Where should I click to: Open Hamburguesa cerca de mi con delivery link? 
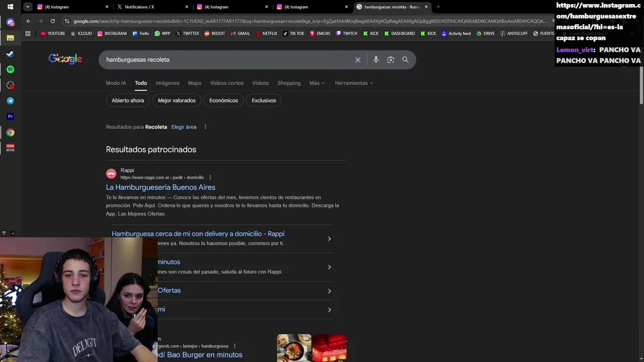click(x=198, y=234)
